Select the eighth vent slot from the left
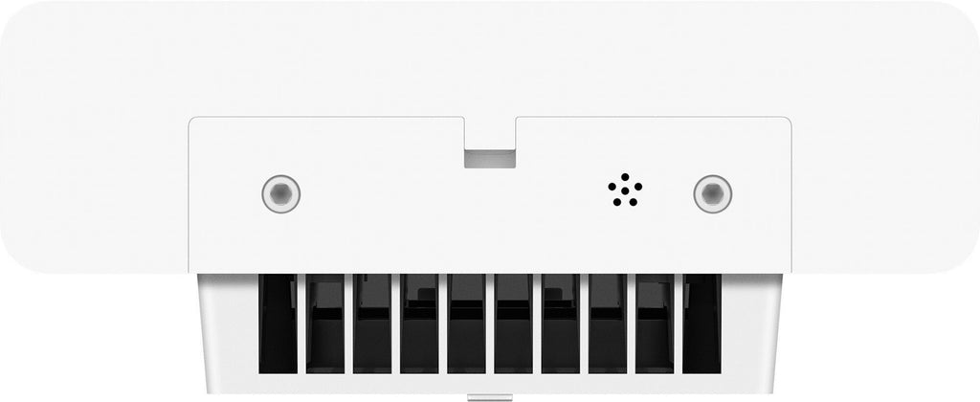Viewport: 980px width, 402px height. [608, 324]
